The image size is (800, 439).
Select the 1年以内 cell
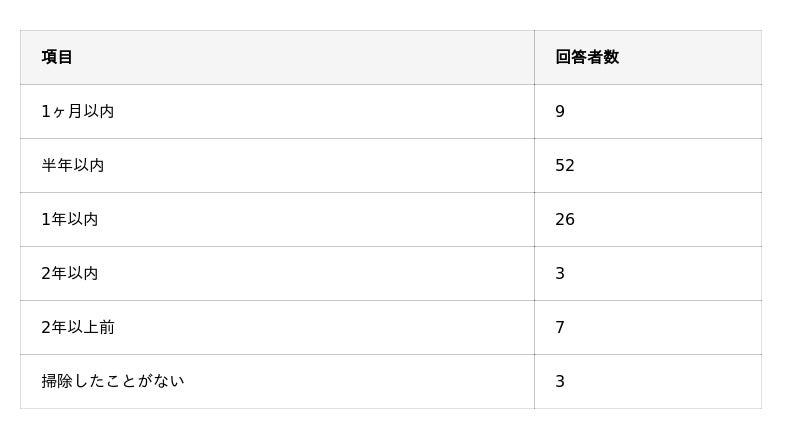pos(70,219)
